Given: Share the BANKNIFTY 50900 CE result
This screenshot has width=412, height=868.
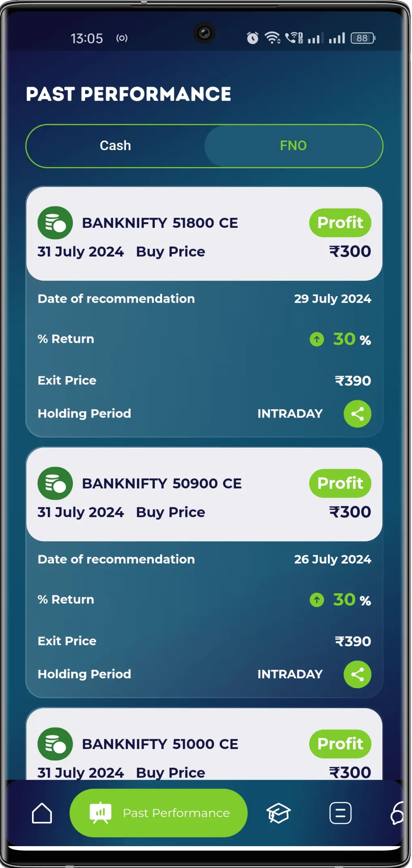Looking at the screenshot, I should pos(357,674).
